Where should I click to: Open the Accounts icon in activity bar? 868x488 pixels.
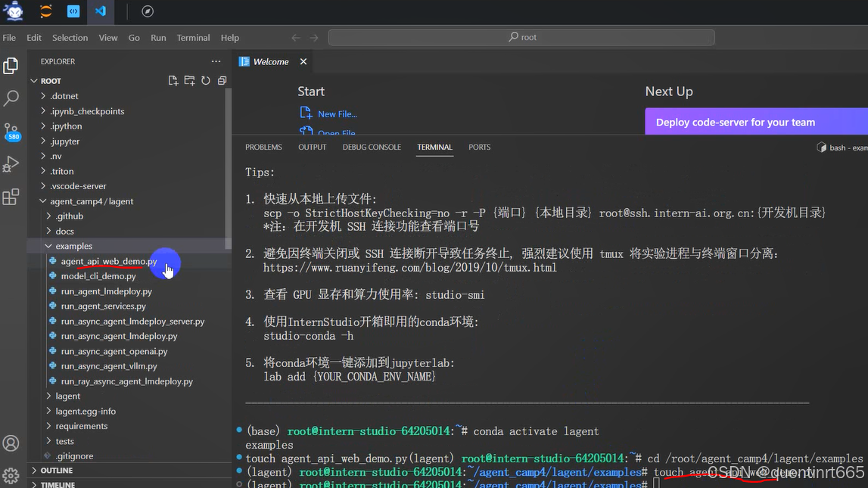(x=11, y=443)
